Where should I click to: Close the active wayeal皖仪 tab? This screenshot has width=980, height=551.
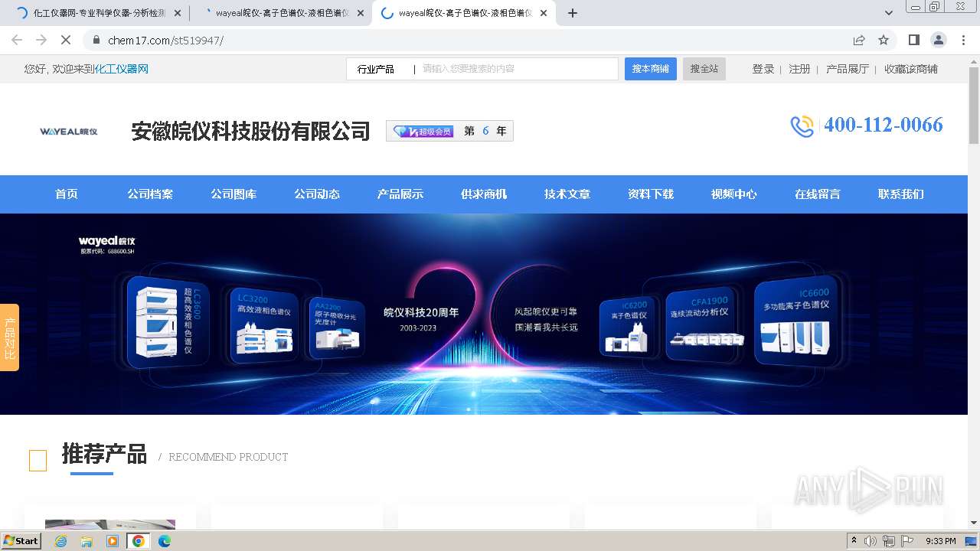tap(544, 13)
